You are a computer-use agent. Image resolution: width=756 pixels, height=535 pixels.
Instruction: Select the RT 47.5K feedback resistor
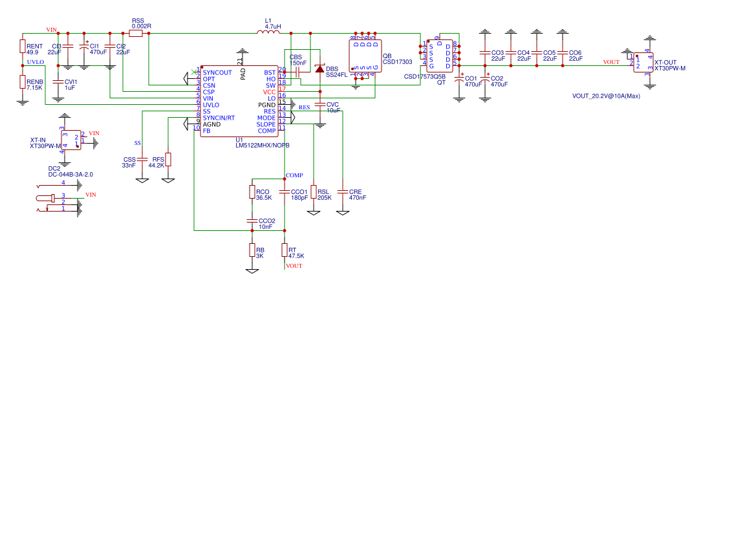[x=285, y=250]
